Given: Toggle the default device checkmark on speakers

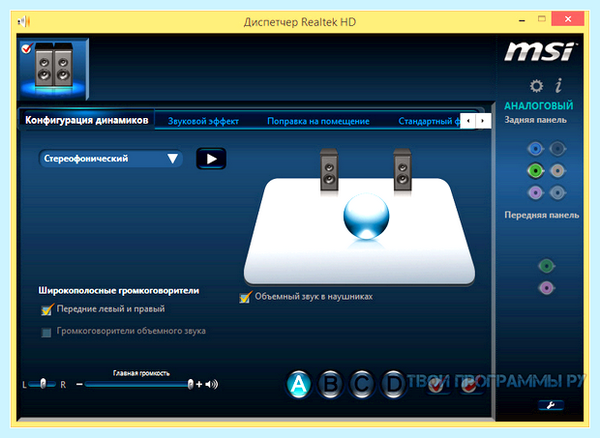Looking at the screenshot, I should 26,48.
